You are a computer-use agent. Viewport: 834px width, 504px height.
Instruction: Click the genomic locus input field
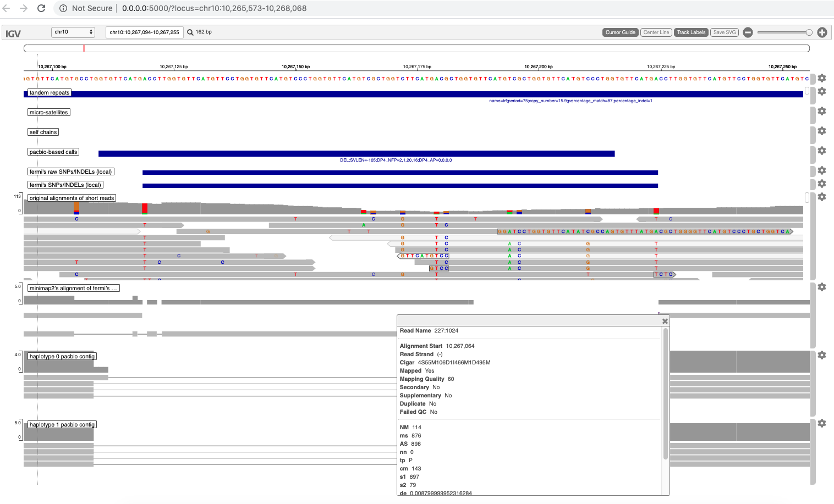pyautogui.click(x=144, y=32)
